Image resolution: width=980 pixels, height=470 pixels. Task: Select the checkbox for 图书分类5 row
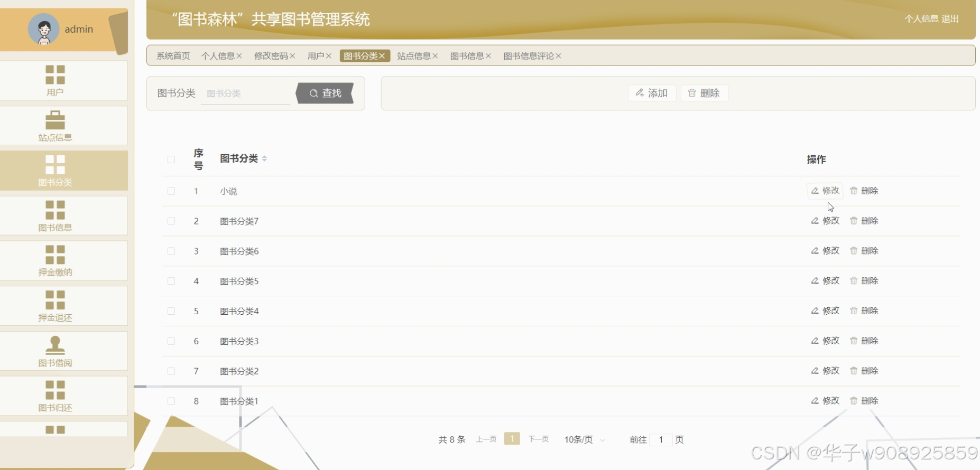pyautogui.click(x=171, y=281)
